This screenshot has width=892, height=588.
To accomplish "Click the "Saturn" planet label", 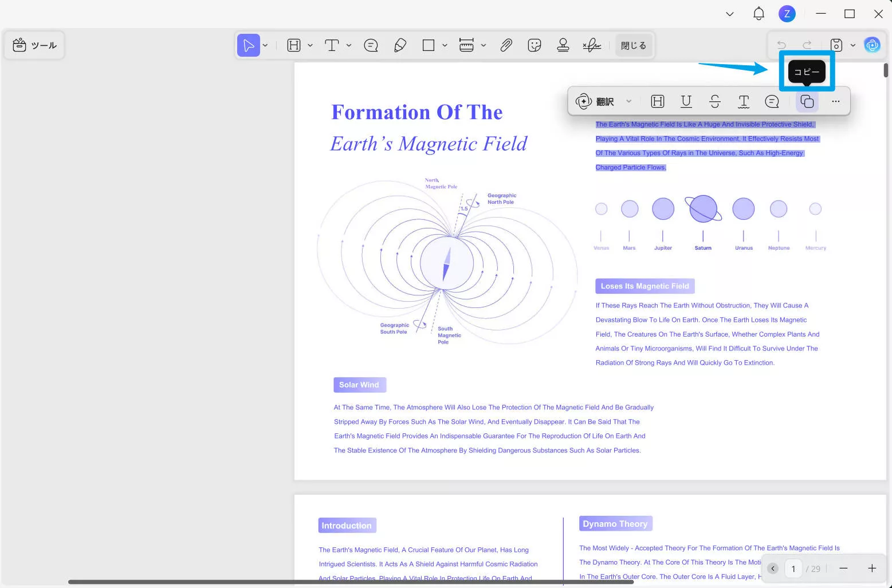I will [703, 248].
